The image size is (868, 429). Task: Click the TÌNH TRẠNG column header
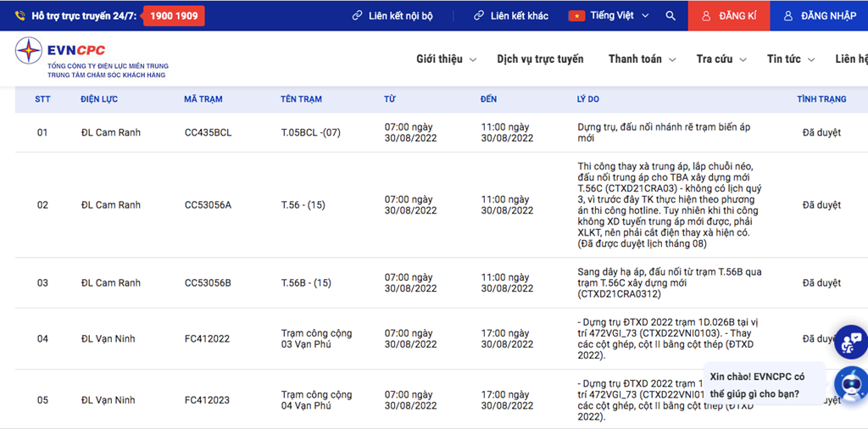click(x=821, y=99)
